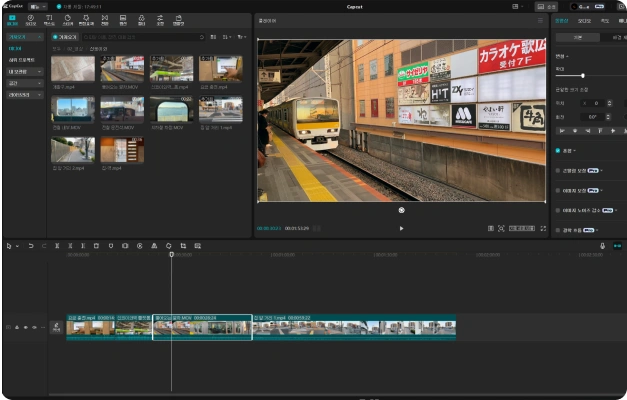Click the Mirror flip icon

(154, 246)
